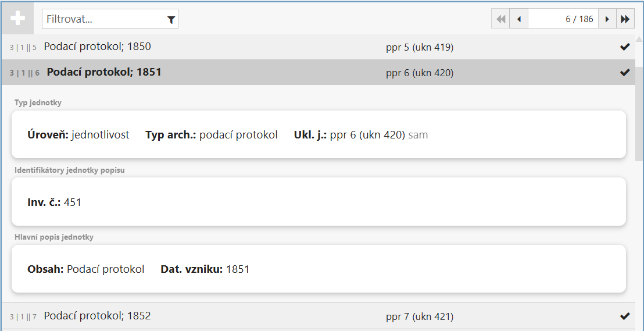Go to first page with double-left arrow
Screen dimensions: 644x331
[500, 19]
